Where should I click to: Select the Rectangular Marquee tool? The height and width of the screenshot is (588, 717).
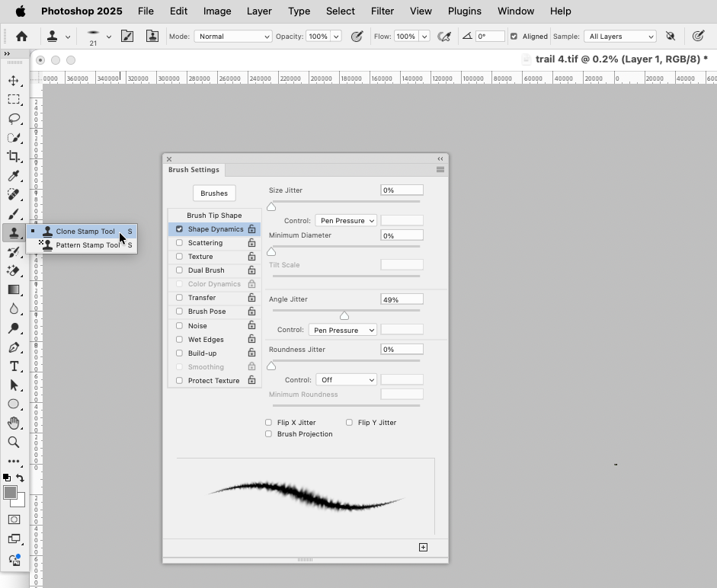pos(14,100)
